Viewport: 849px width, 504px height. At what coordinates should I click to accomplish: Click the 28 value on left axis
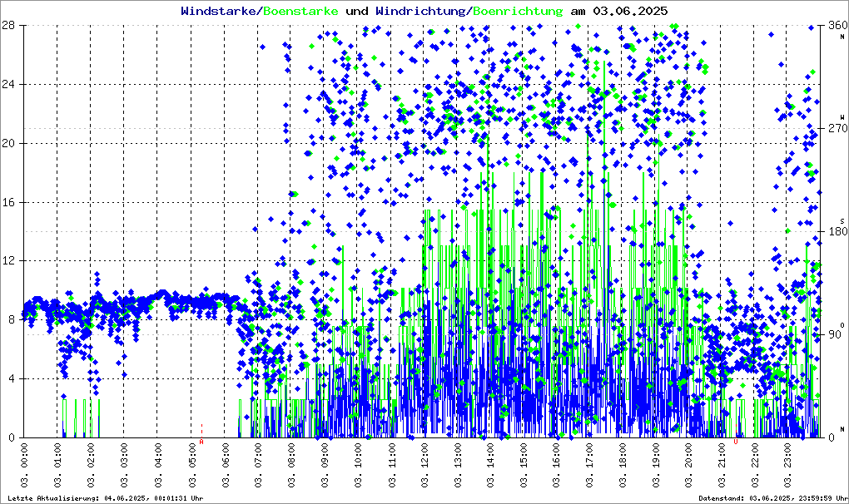[10, 25]
